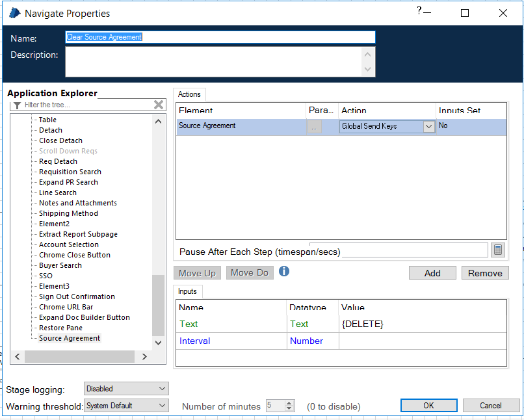Image resolution: width=524 pixels, height=420 pixels.
Task: Click OK to save the stage
Action: (x=428, y=404)
